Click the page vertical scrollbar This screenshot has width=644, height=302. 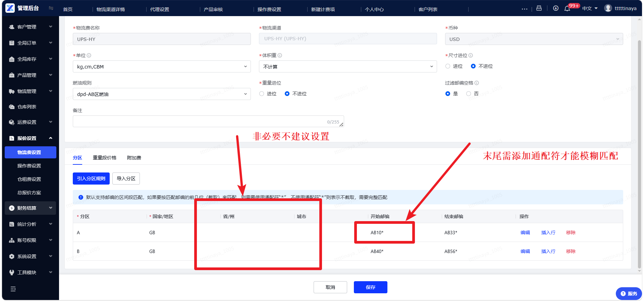[x=639, y=154]
